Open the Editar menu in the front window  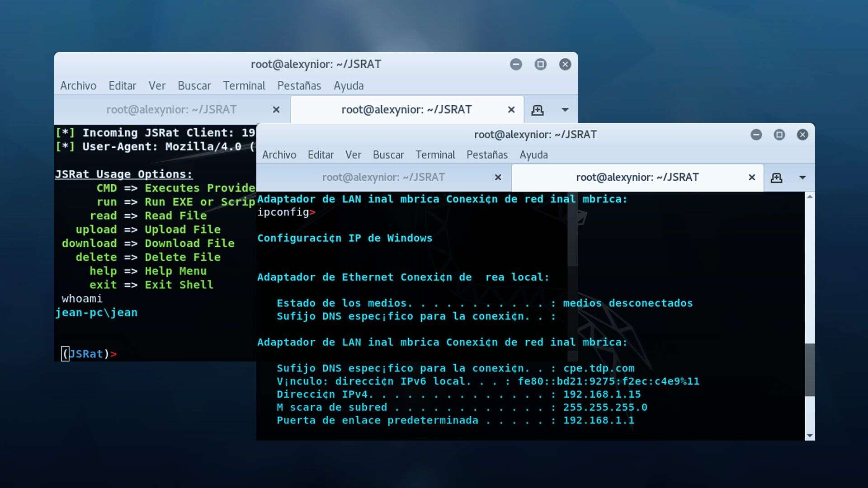click(x=320, y=155)
